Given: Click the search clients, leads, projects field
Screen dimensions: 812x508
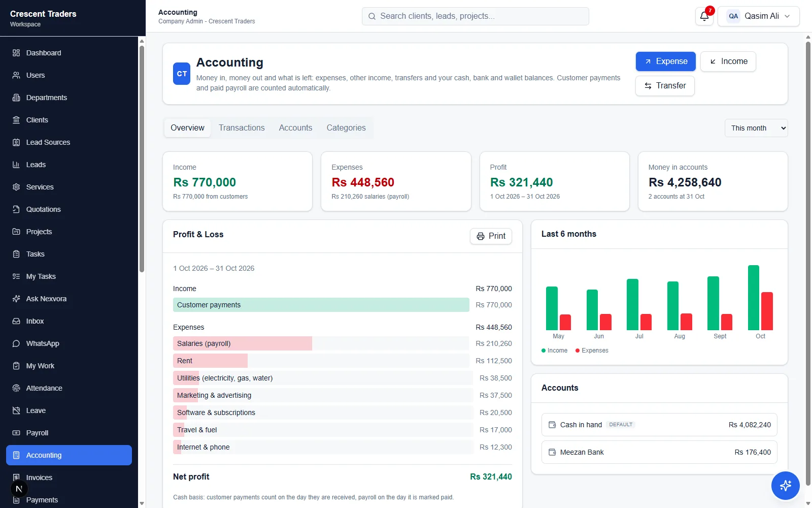Looking at the screenshot, I should click(x=476, y=16).
